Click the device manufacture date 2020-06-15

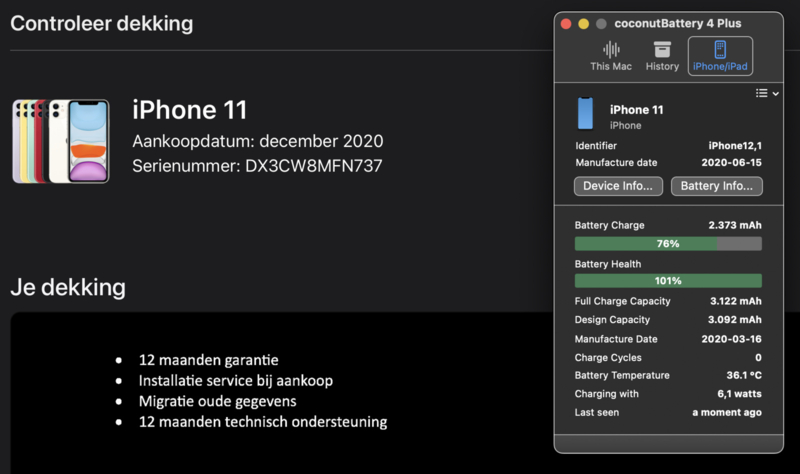click(731, 163)
